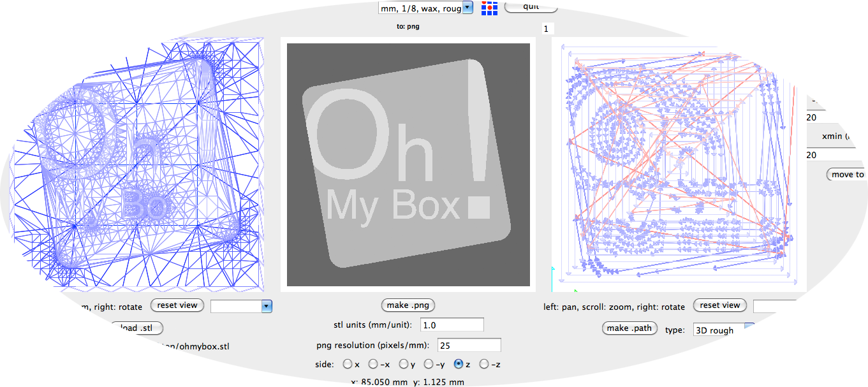Click the 'to: png' label
Image resolution: width=868 pixels, height=387 pixels.
point(408,27)
